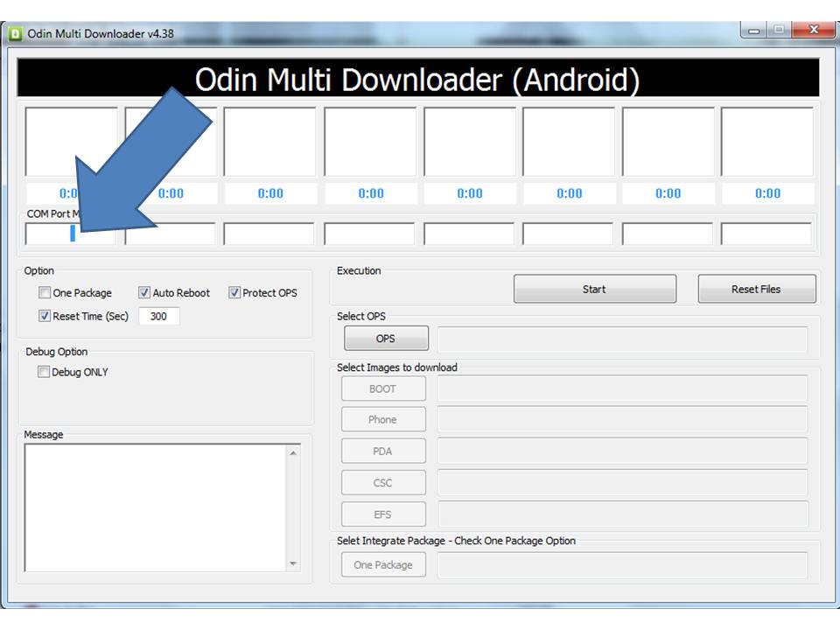Click the BOOT image button
The height and width of the screenshot is (630, 840).
click(383, 388)
